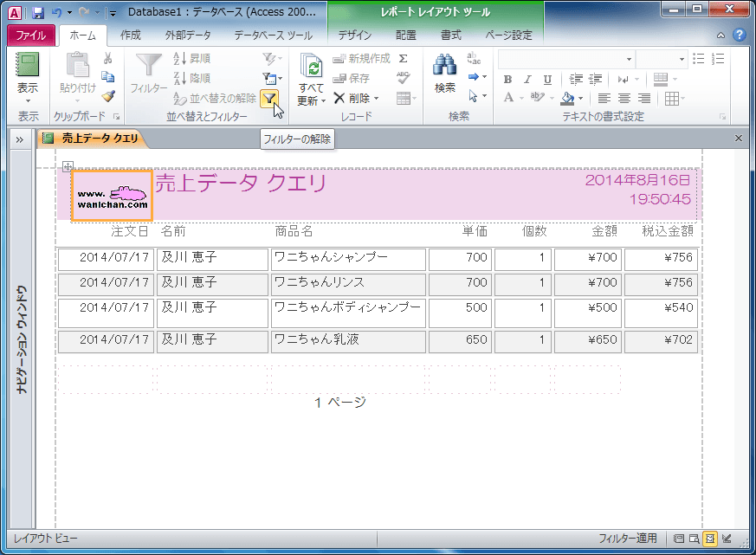The image size is (756, 555).
Task: Close the report with the X button
Action: tap(738, 139)
